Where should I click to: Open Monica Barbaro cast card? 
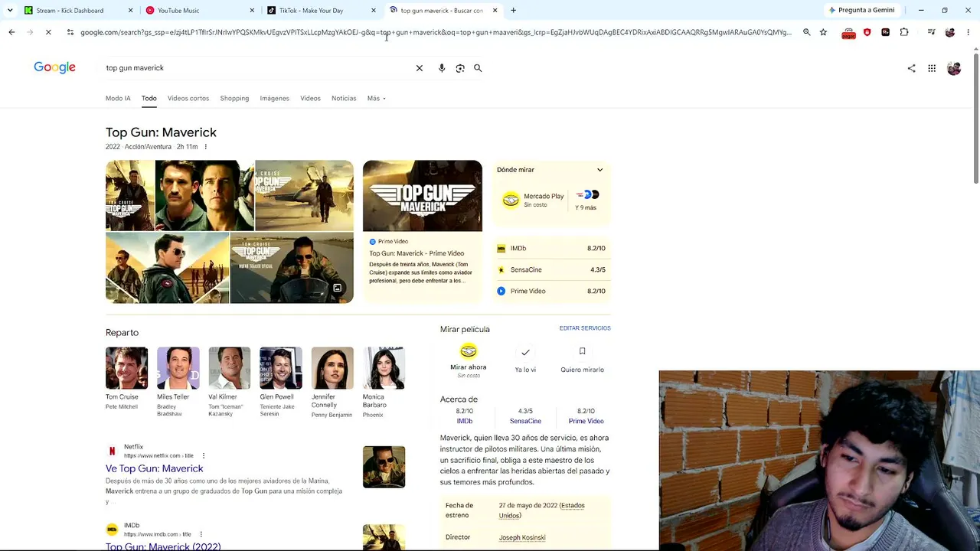[x=384, y=383]
